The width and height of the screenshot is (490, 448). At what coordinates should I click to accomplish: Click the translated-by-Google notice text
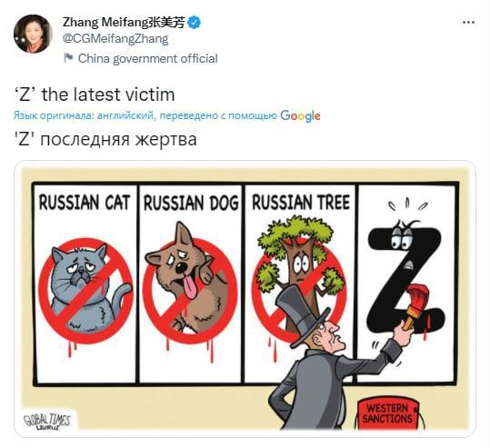point(145,115)
